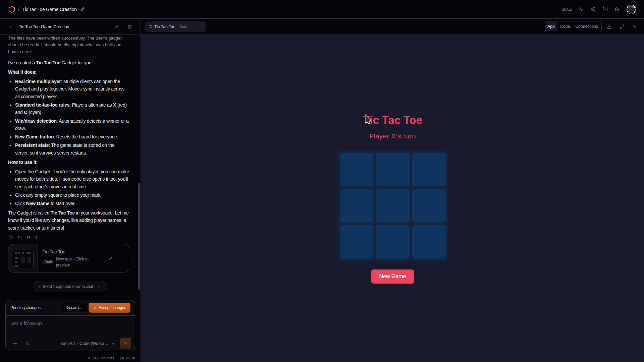Click Accept changes button

click(x=109, y=308)
